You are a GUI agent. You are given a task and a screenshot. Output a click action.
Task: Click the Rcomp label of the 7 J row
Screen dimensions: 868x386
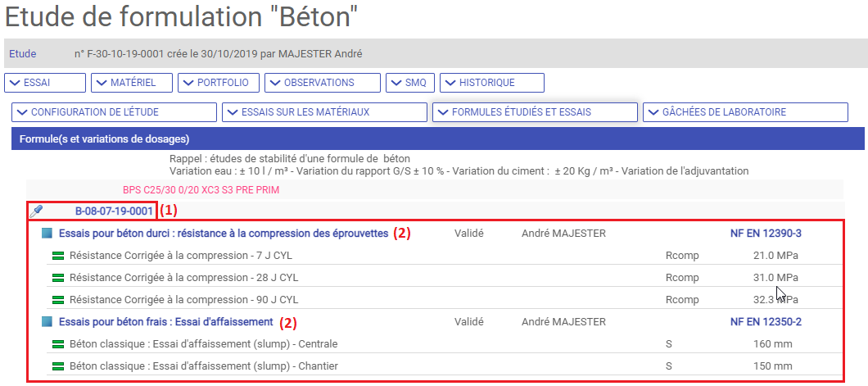[x=682, y=256]
